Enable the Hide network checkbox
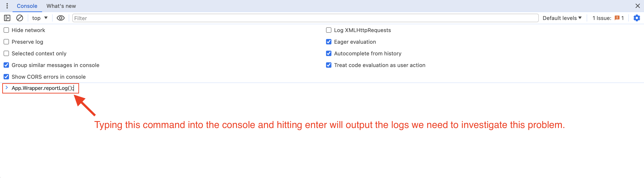 coord(6,30)
